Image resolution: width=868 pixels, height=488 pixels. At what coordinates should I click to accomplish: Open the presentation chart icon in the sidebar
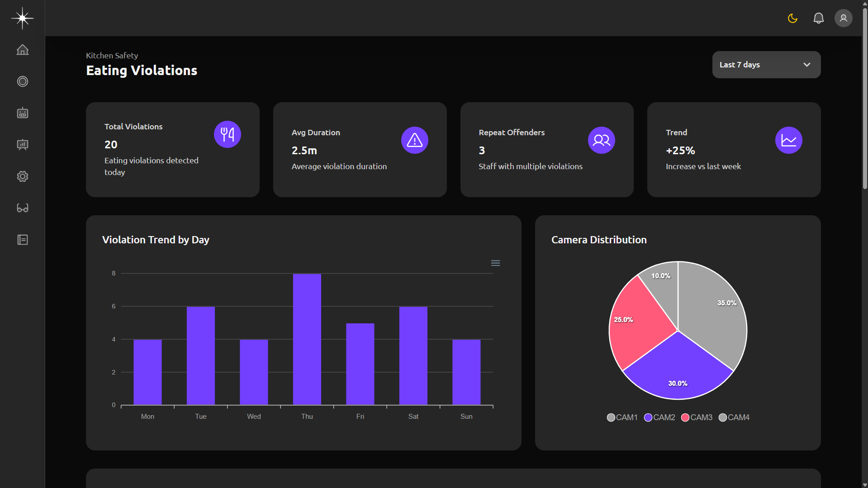point(22,145)
